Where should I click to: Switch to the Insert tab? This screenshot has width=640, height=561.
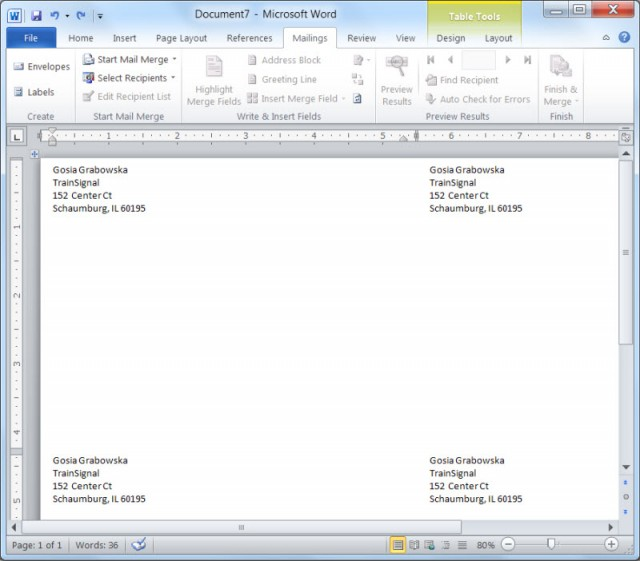coord(124,38)
